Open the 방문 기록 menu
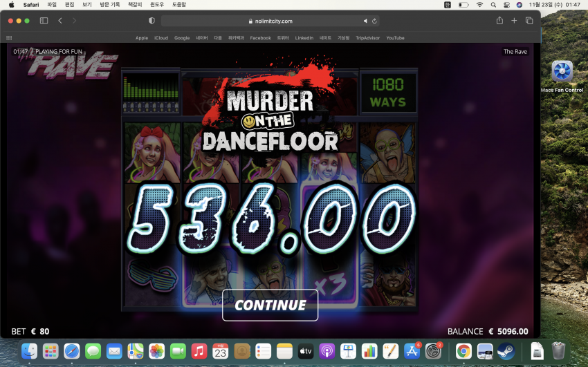This screenshot has width=588, height=367. tap(110, 5)
